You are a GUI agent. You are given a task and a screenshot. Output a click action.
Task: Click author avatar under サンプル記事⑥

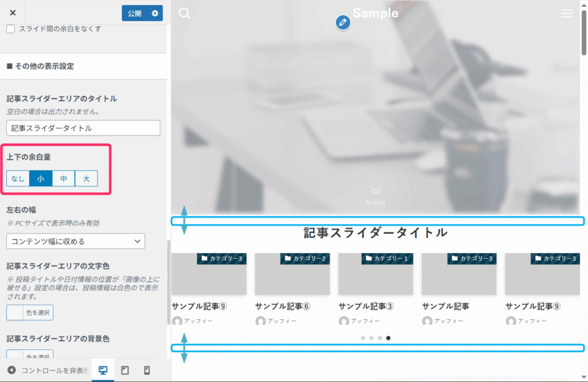(261, 321)
